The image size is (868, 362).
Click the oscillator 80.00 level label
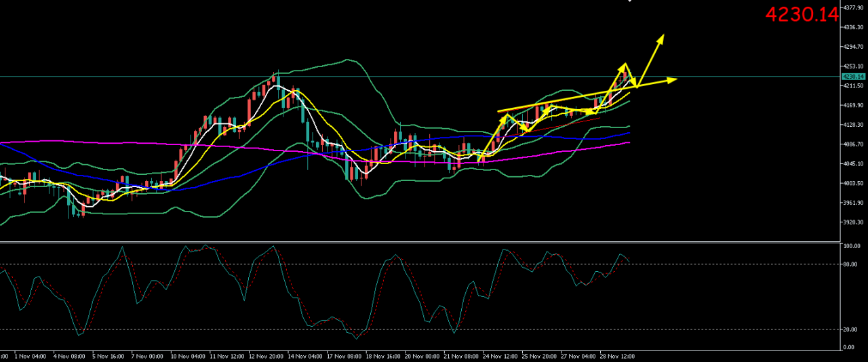pos(852,264)
